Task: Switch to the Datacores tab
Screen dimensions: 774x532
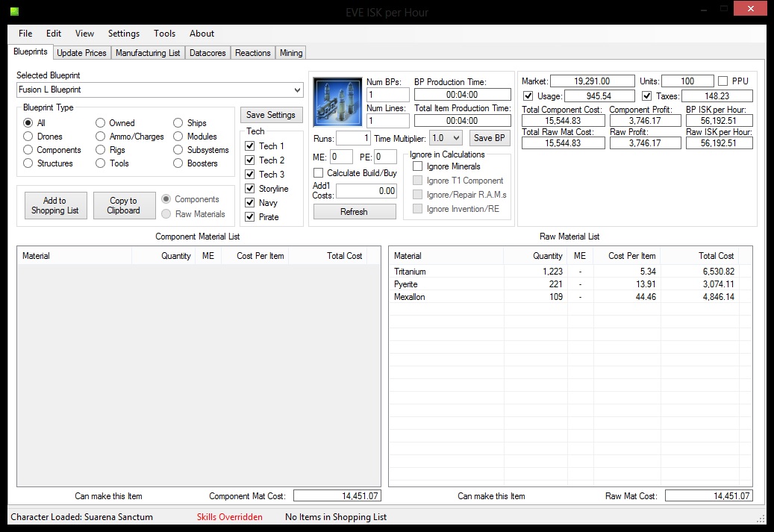Action: (x=207, y=53)
